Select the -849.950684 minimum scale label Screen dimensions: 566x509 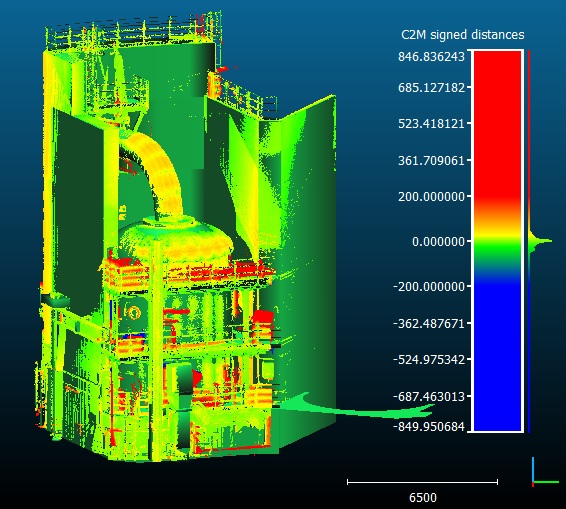coord(429,427)
